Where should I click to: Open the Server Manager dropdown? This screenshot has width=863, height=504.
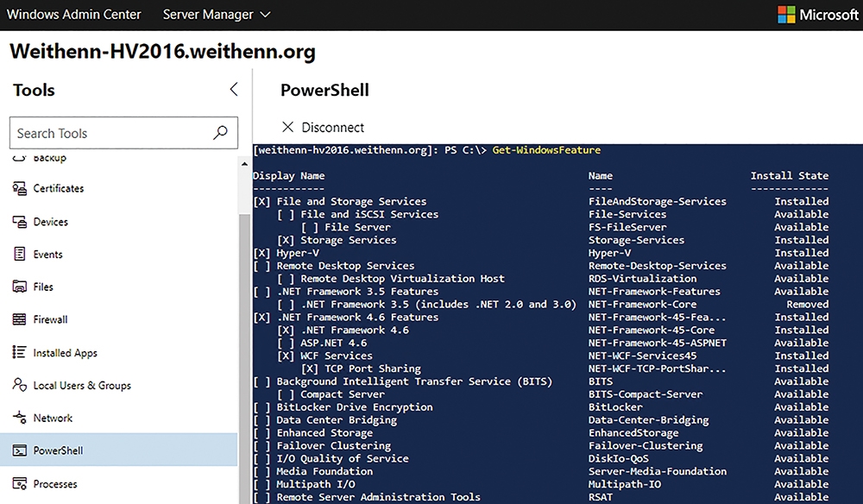click(217, 15)
